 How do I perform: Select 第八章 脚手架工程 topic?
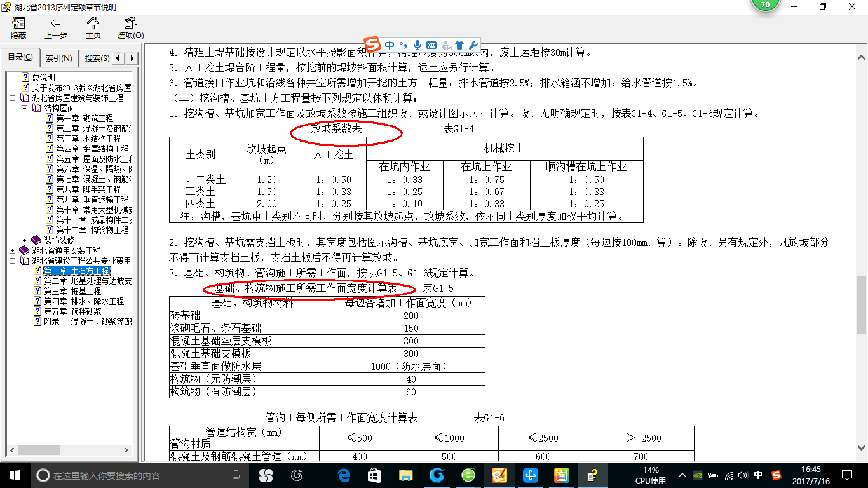point(88,189)
